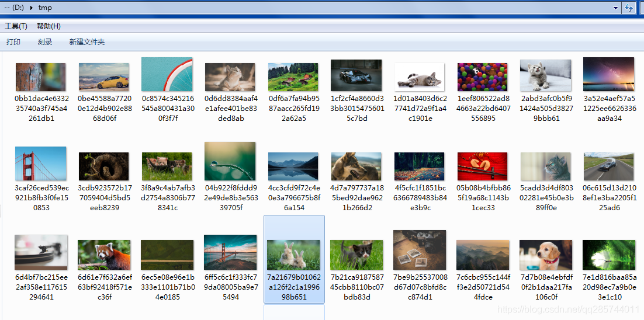Image resolution: width=644 pixels, height=320 pixels.
Task: Select turntable thumbnail 6d4bf7bc215ee
Action: coord(41,252)
